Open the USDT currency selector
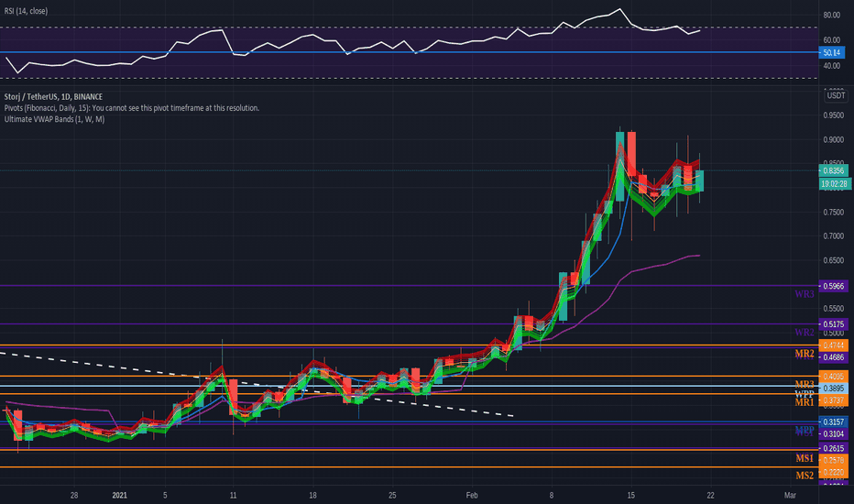Screen dimensions: 854x504 click(836, 95)
